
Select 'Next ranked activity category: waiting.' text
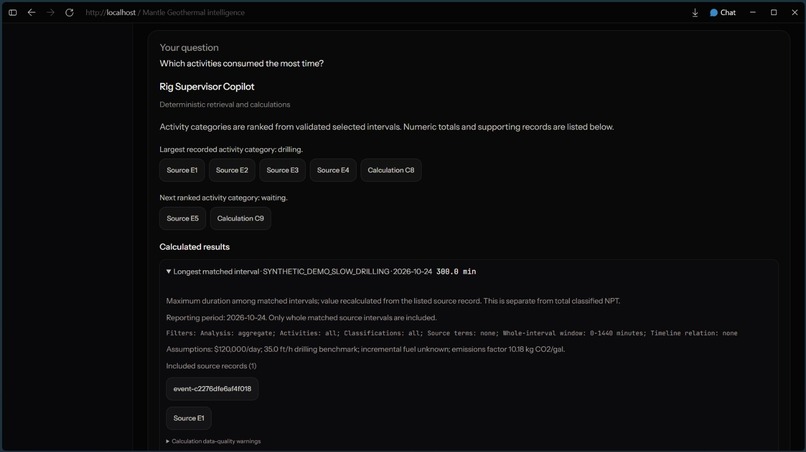(x=223, y=198)
